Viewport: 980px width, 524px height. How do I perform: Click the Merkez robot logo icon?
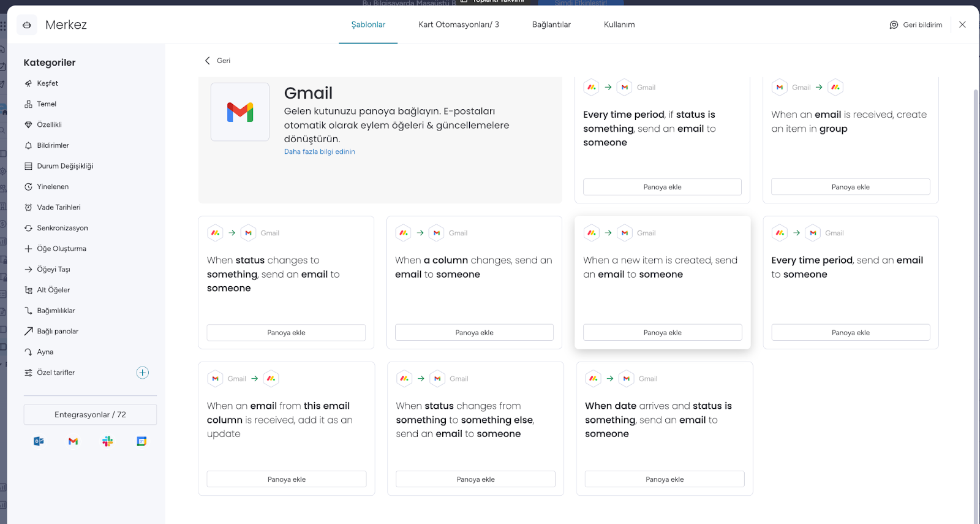27,25
